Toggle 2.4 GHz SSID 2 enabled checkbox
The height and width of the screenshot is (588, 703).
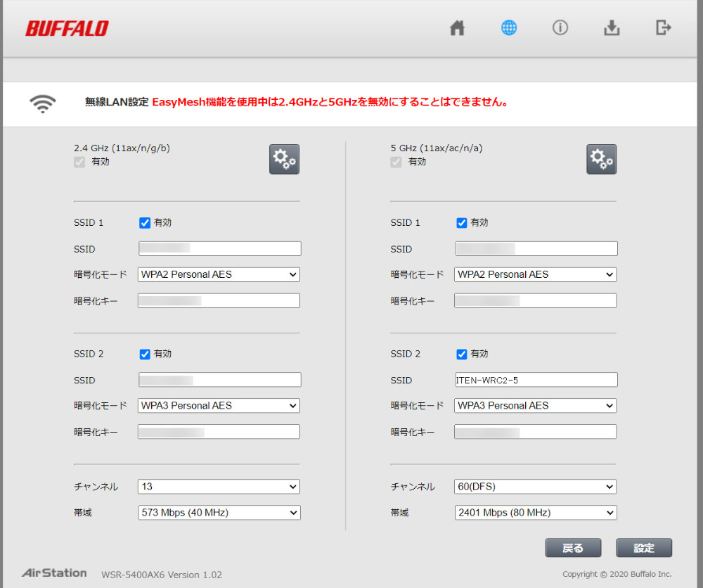pos(144,354)
